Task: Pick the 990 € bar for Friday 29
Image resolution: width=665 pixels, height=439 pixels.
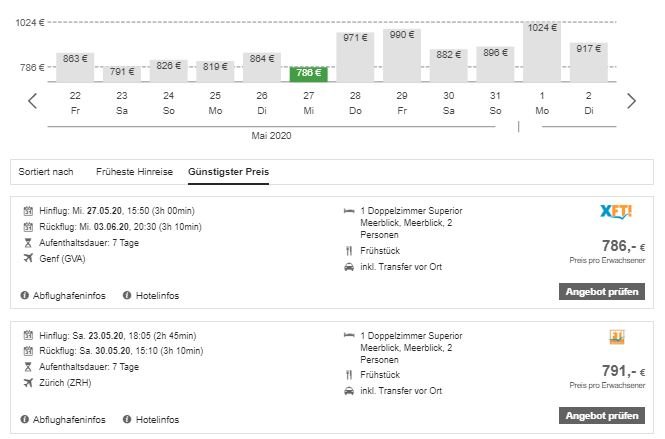Action: (401, 56)
